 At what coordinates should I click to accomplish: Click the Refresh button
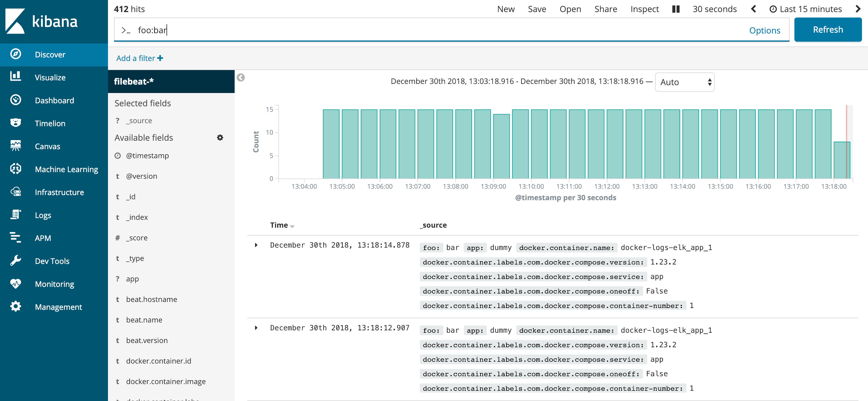pos(828,30)
